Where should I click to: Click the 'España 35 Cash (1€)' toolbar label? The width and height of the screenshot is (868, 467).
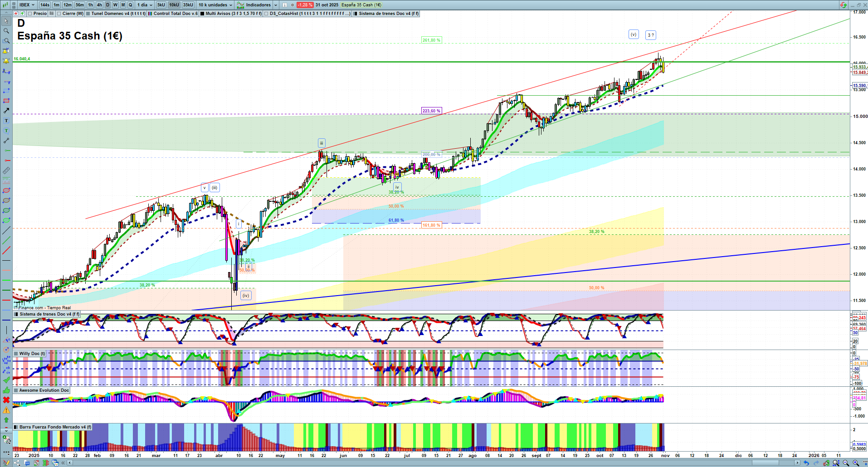tap(361, 5)
